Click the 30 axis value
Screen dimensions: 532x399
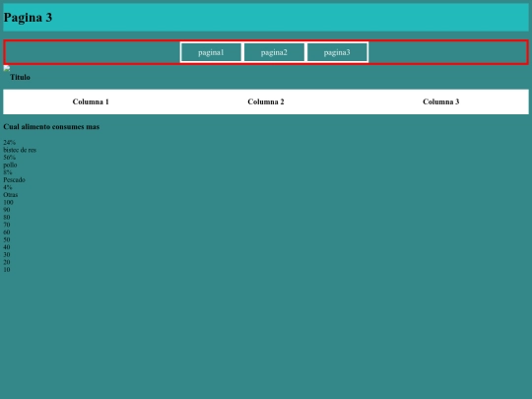click(7, 254)
